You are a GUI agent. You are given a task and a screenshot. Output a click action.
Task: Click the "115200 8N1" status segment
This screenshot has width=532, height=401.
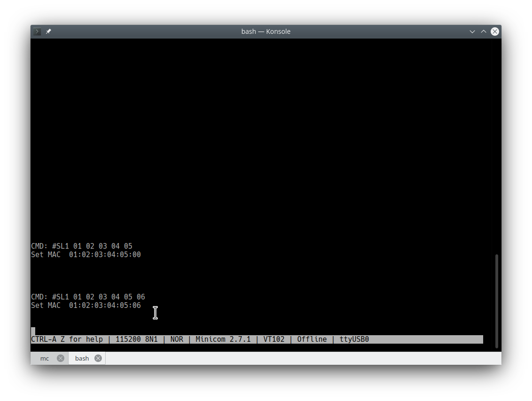pyautogui.click(x=137, y=339)
